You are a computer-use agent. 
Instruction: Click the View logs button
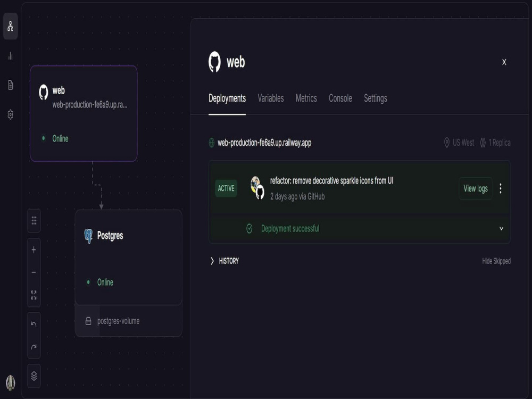pos(475,188)
